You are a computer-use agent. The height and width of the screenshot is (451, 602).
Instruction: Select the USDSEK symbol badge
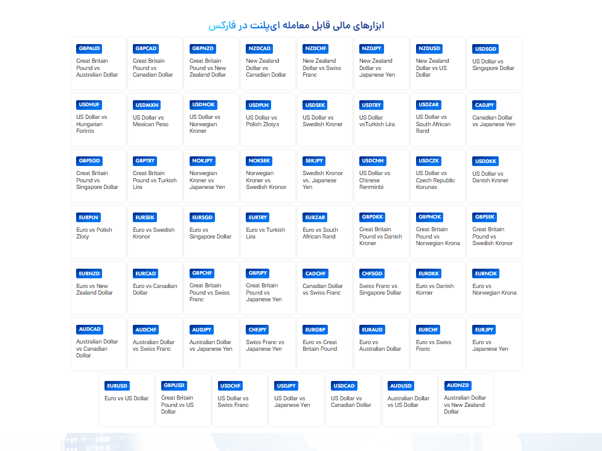click(315, 105)
